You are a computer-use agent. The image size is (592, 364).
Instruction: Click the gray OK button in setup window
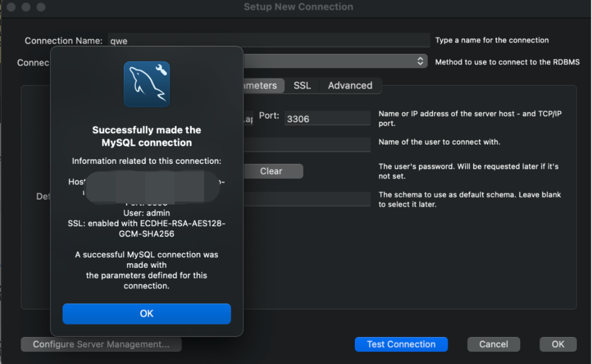point(558,344)
